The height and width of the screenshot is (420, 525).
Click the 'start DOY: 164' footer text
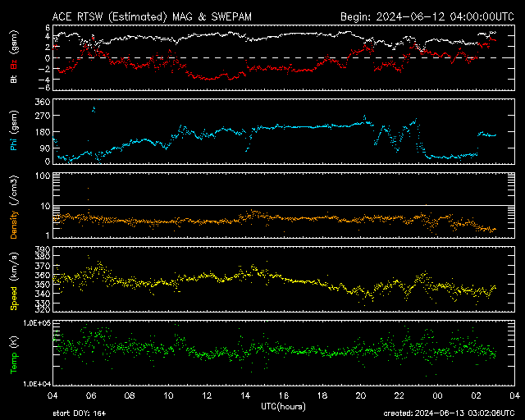tap(80, 413)
